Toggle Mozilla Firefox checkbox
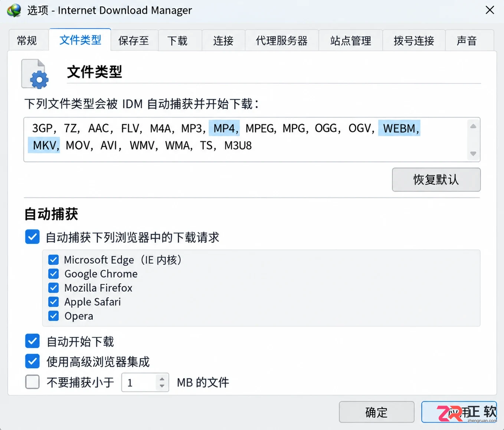This screenshot has width=504, height=430. pos(53,288)
